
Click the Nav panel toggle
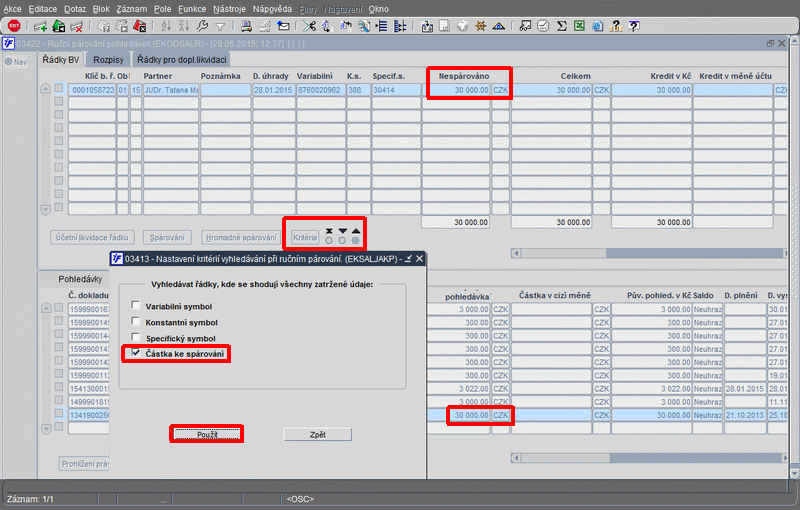pyautogui.click(x=16, y=62)
